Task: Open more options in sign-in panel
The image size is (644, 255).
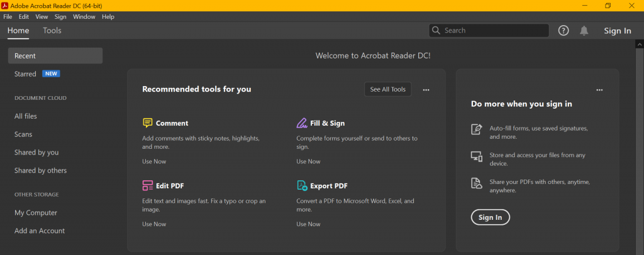Action: coord(599,90)
